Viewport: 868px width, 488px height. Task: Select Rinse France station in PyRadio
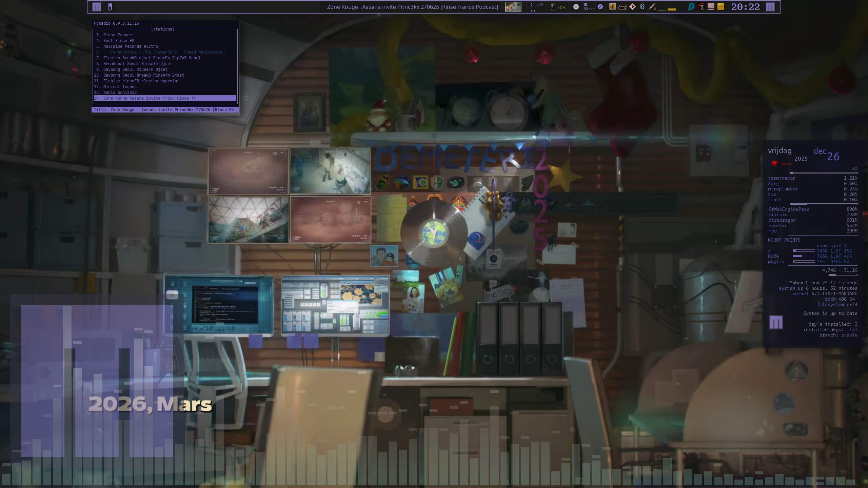tap(117, 35)
